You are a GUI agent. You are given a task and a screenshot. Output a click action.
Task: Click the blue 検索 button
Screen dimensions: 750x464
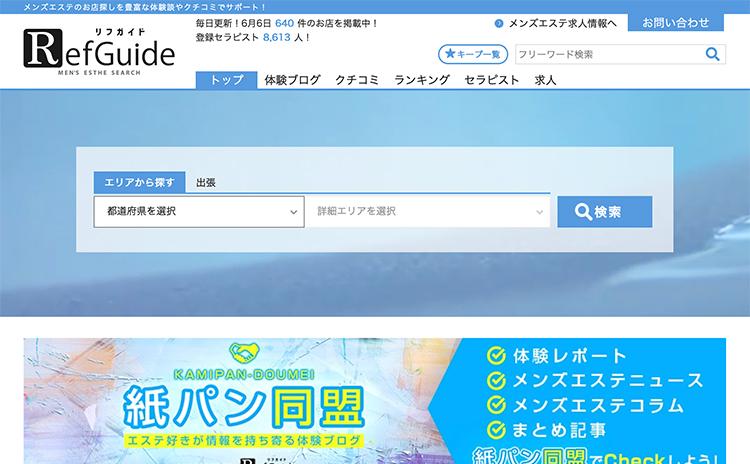[x=605, y=211]
